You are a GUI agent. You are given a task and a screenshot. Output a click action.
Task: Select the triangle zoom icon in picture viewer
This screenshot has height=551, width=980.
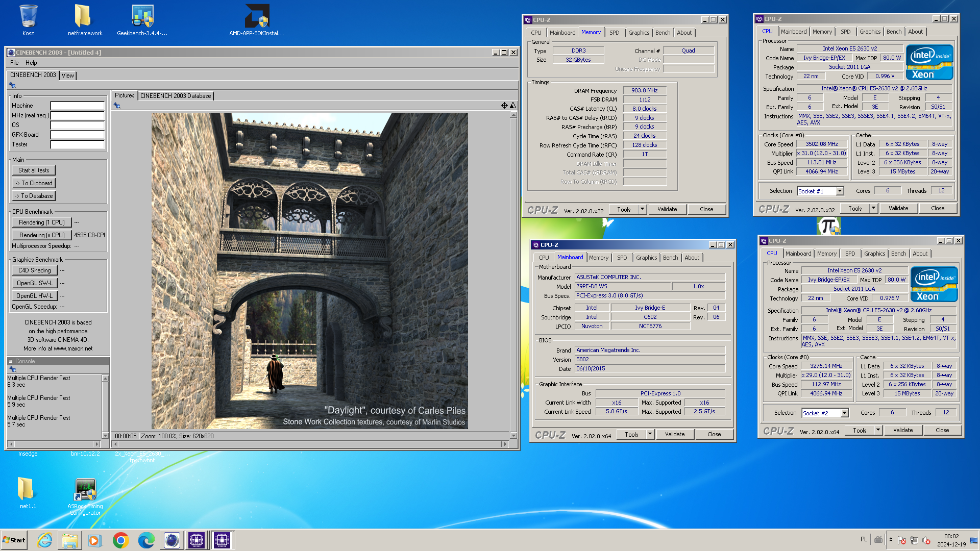tap(513, 105)
